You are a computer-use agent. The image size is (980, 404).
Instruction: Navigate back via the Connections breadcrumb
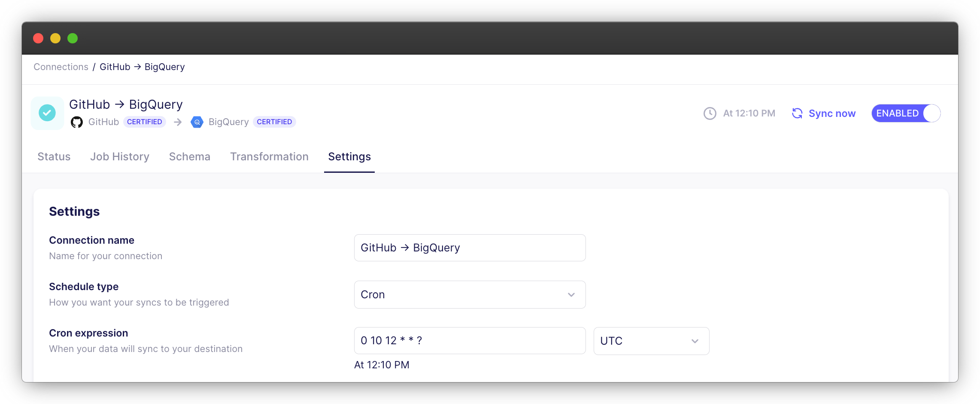click(61, 67)
